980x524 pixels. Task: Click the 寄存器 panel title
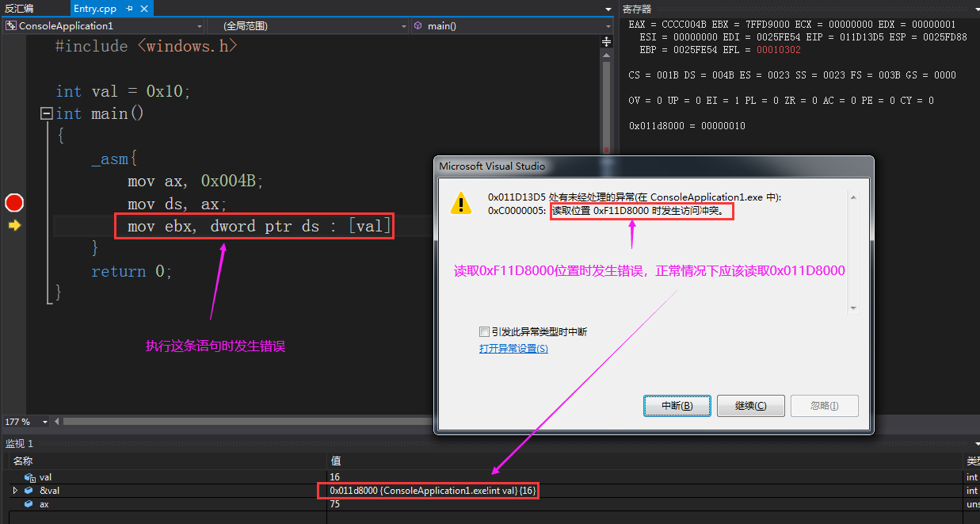[x=636, y=9]
